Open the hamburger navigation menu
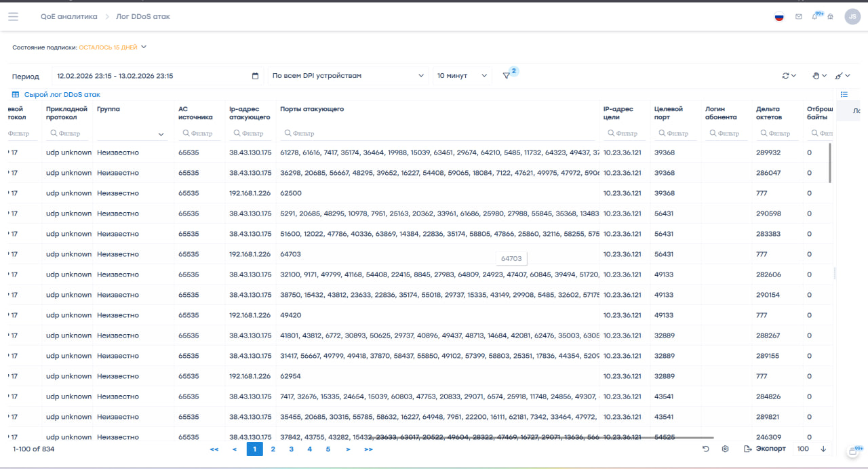The image size is (868, 469). pyautogui.click(x=13, y=16)
